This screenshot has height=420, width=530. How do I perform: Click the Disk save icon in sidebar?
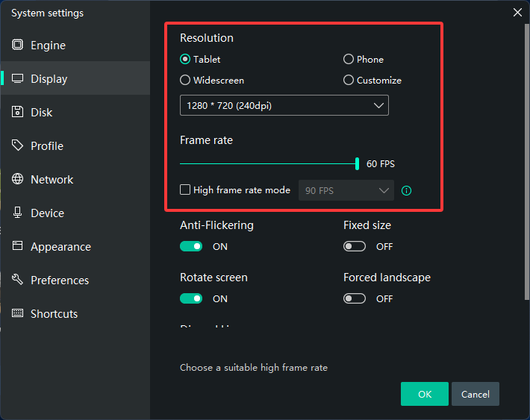click(x=17, y=112)
